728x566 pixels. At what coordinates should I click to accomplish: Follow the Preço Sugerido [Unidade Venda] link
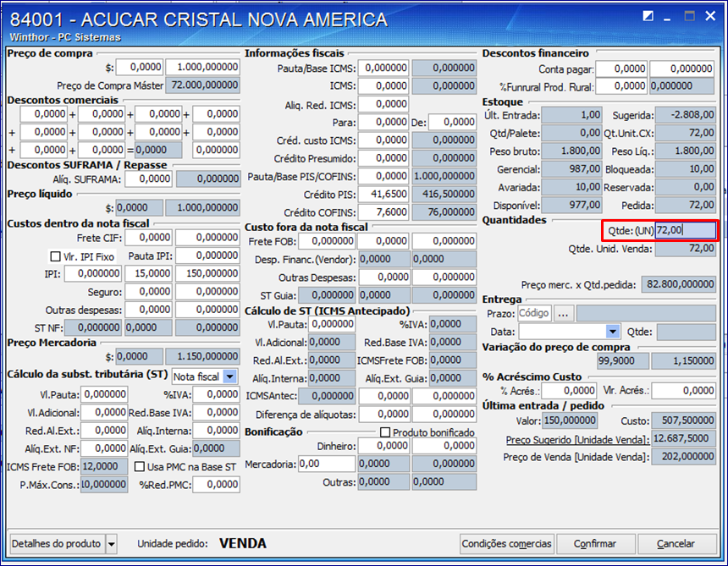[577, 439]
